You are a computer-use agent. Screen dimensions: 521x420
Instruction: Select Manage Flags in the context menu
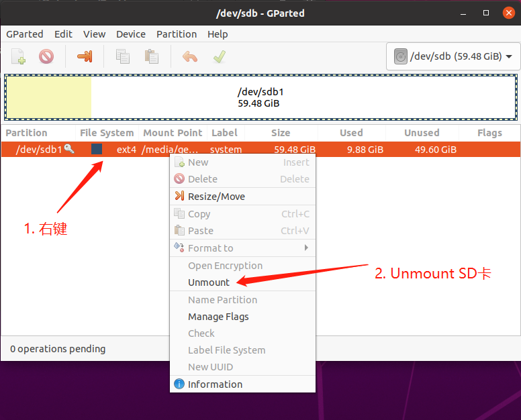242,317
